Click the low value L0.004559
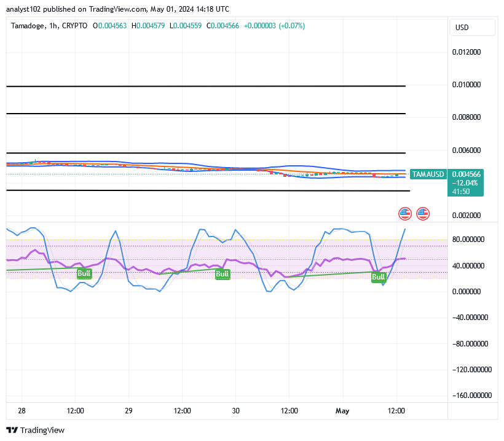 point(186,26)
